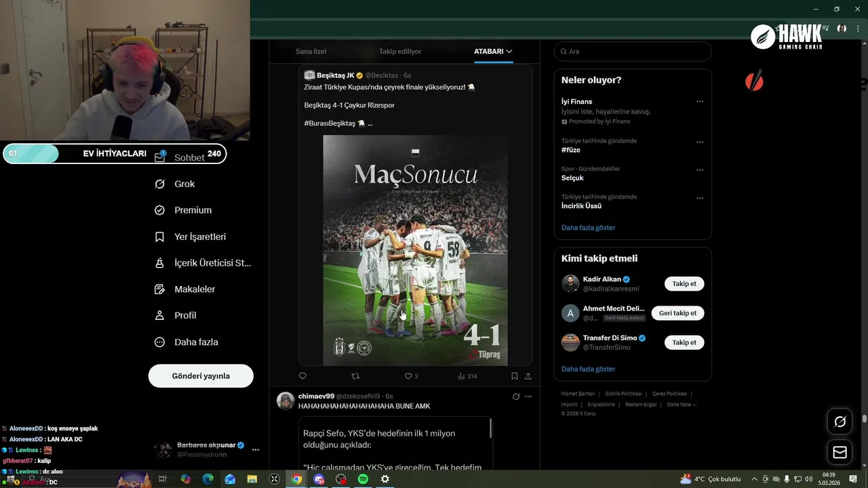The width and height of the screenshot is (868, 488).
Task: Follow Kadir Alkan
Action: pos(684,284)
